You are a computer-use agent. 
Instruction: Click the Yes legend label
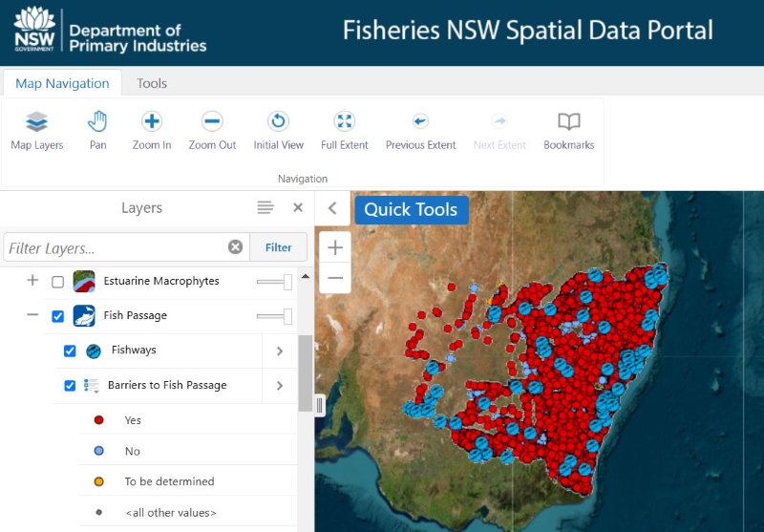coord(133,420)
